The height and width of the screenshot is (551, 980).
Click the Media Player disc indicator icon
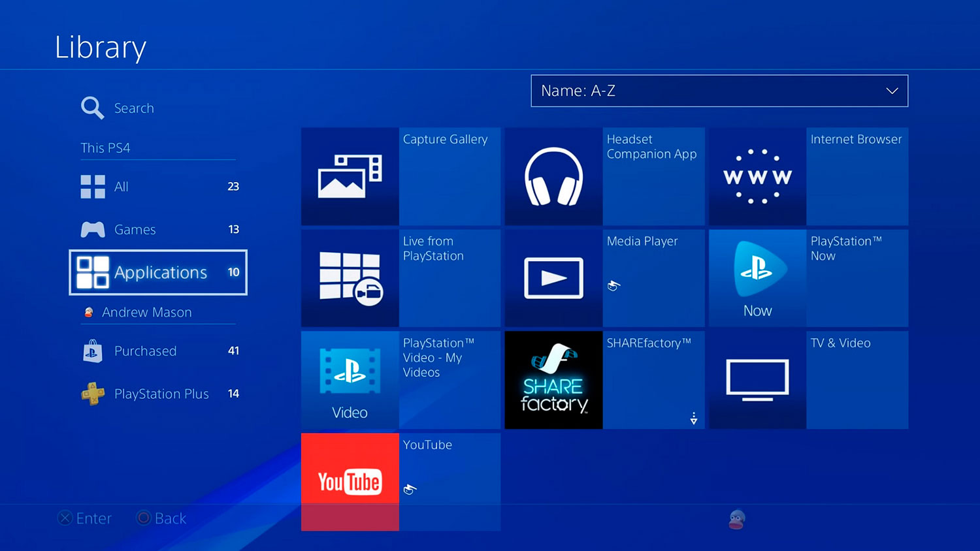click(613, 285)
